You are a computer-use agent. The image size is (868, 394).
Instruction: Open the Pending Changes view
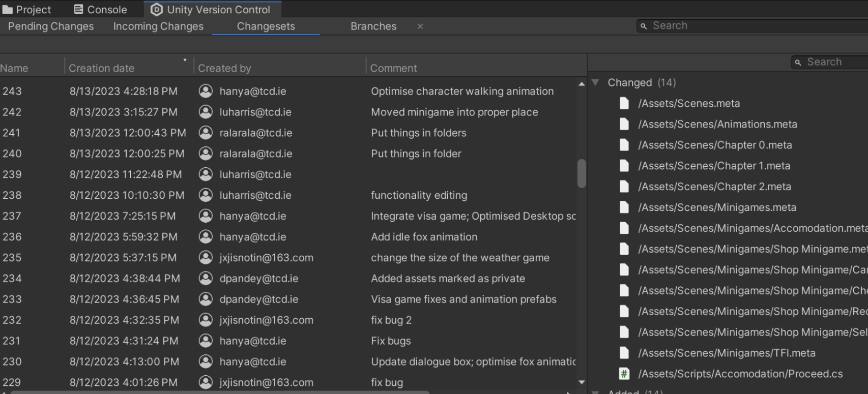tap(51, 26)
